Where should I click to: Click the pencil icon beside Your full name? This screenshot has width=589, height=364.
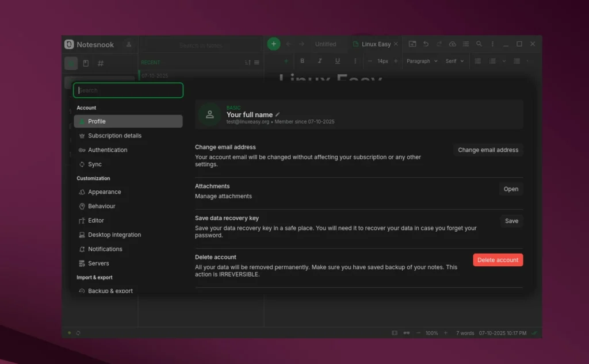pyautogui.click(x=278, y=114)
